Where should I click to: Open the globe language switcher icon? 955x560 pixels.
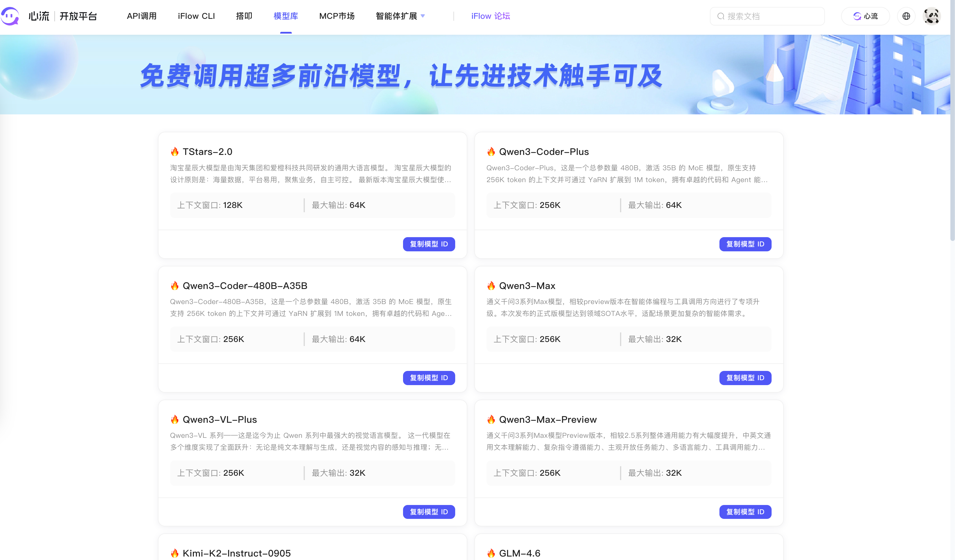pos(906,16)
